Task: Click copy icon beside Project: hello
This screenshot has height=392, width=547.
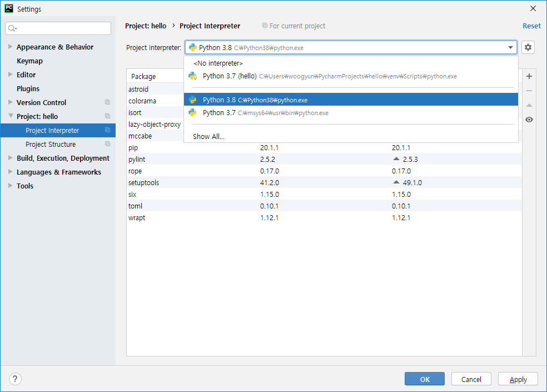Action: coord(107,116)
